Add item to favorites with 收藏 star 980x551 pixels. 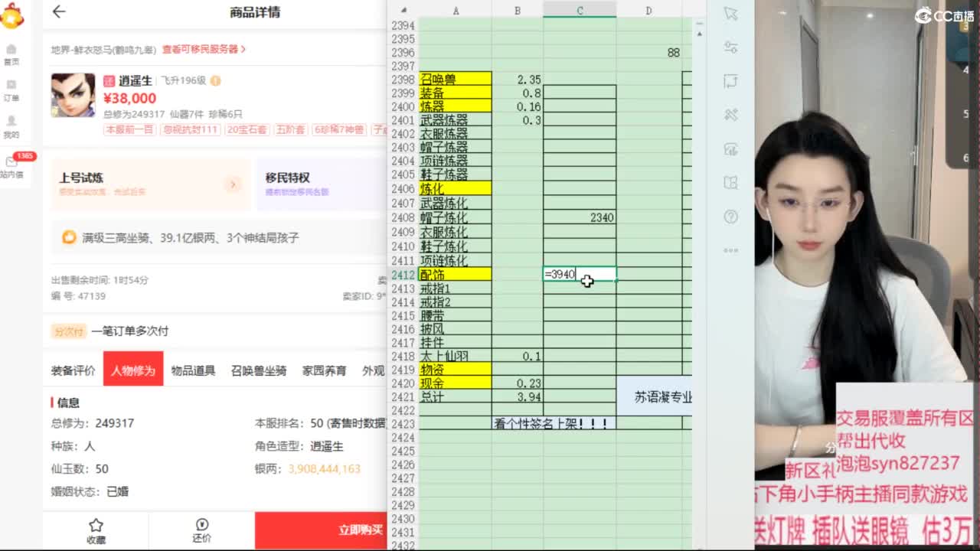(x=96, y=530)
